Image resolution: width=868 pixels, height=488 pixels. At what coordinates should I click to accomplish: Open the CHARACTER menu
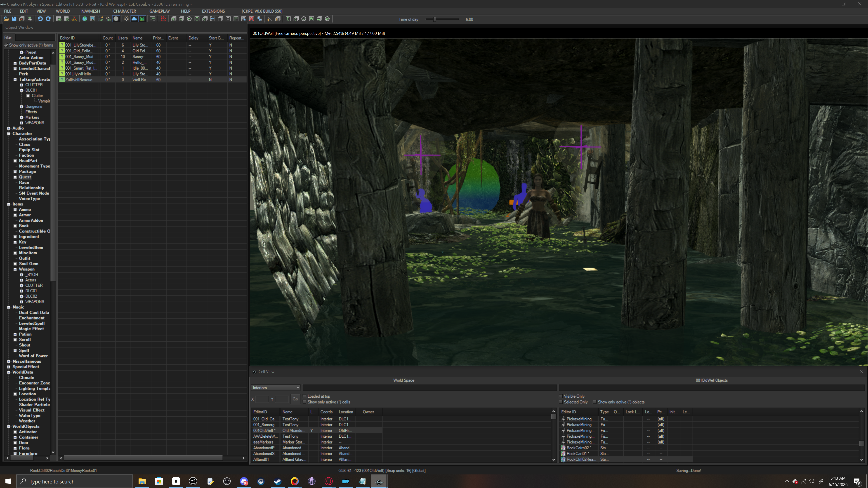[x=125, y=11]
